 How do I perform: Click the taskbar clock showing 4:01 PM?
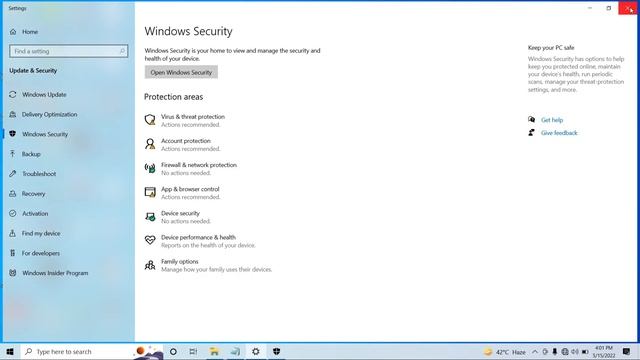click(604, 351)
